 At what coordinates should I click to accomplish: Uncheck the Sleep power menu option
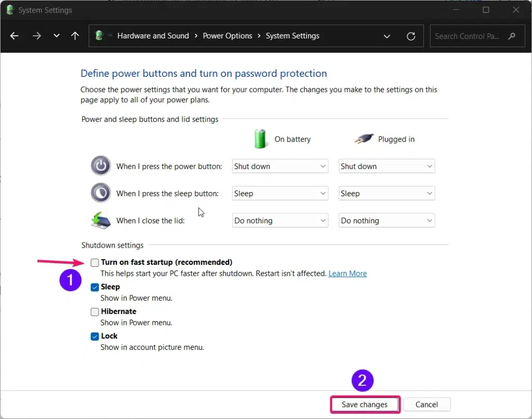[95, 287]
